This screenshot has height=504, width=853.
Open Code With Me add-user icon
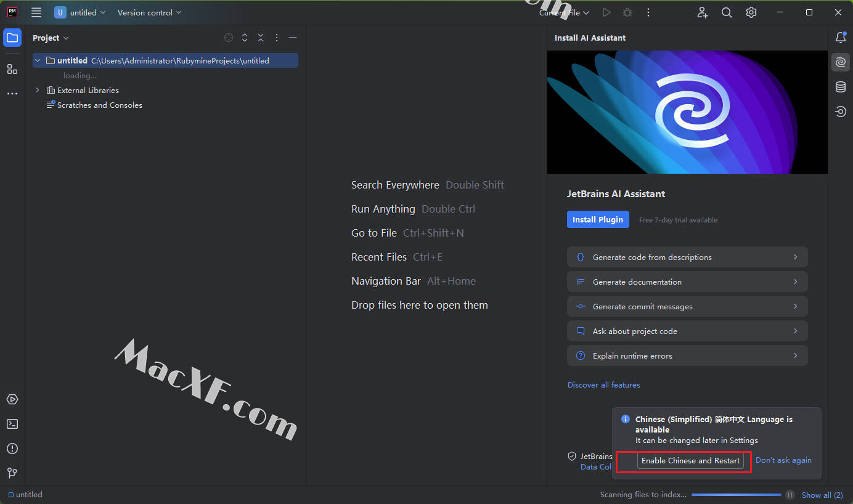(703, 12)
